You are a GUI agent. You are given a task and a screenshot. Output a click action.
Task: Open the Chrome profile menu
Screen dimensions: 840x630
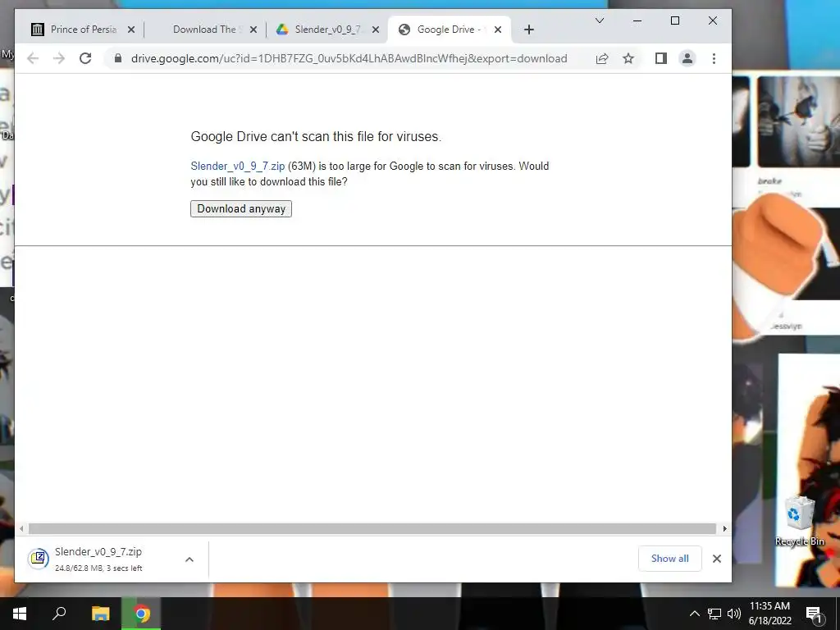coord(687,58)
